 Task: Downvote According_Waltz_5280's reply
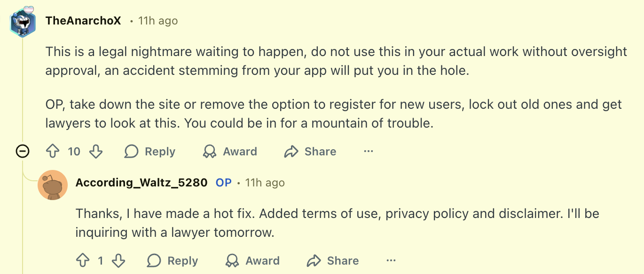tap(118, 261)
